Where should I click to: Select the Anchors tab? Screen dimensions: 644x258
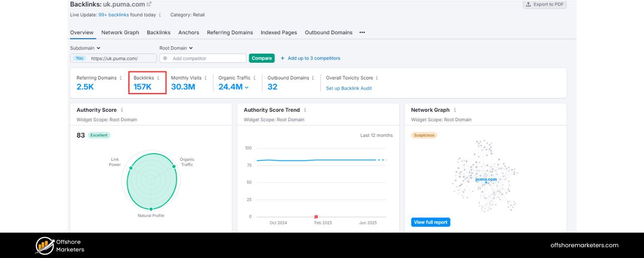coord(188,32)
